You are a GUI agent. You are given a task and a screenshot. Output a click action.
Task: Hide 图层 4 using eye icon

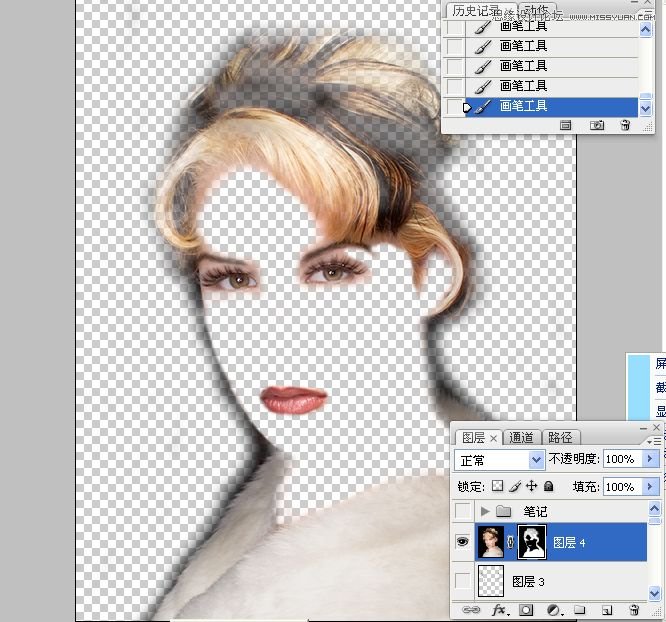[463, 541]
